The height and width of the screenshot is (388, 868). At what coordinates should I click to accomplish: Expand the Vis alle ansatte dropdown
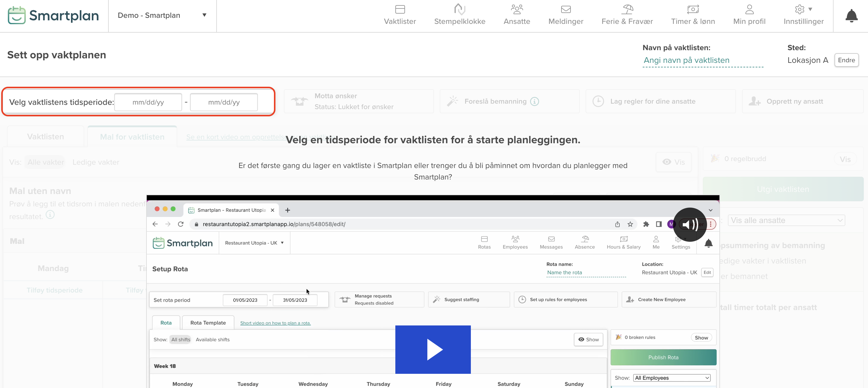[786, 220]
